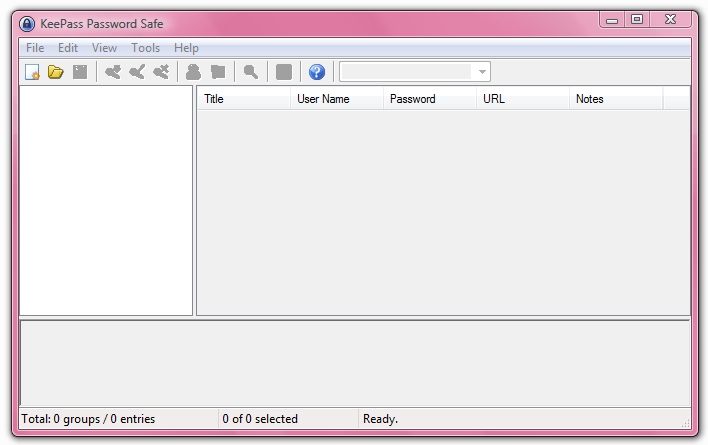This screenshot has height=445, width=708.
Task: Sort by the User Name column header
Action: pos(337,99)
